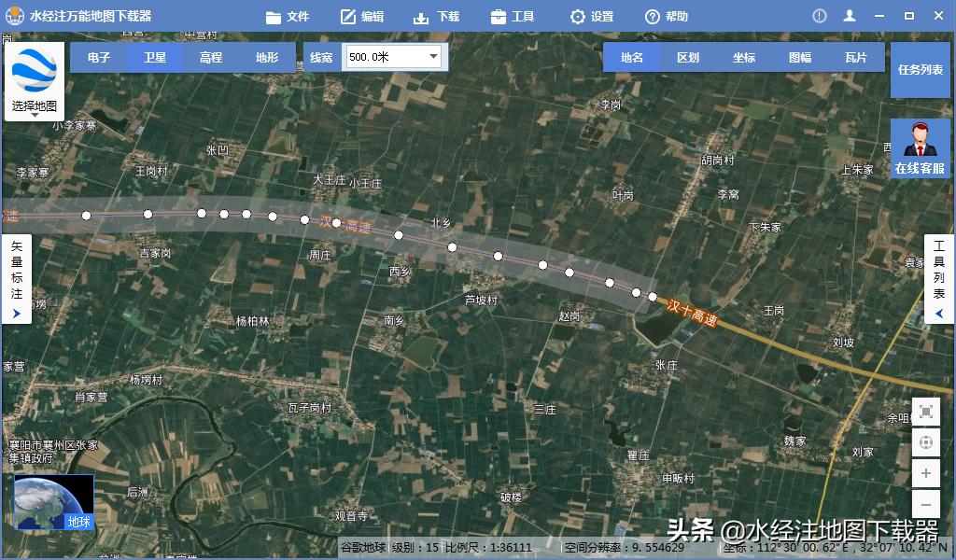Switch to the 瓦片 tiles tab
The image size is (956, 560).
[856, 57]
